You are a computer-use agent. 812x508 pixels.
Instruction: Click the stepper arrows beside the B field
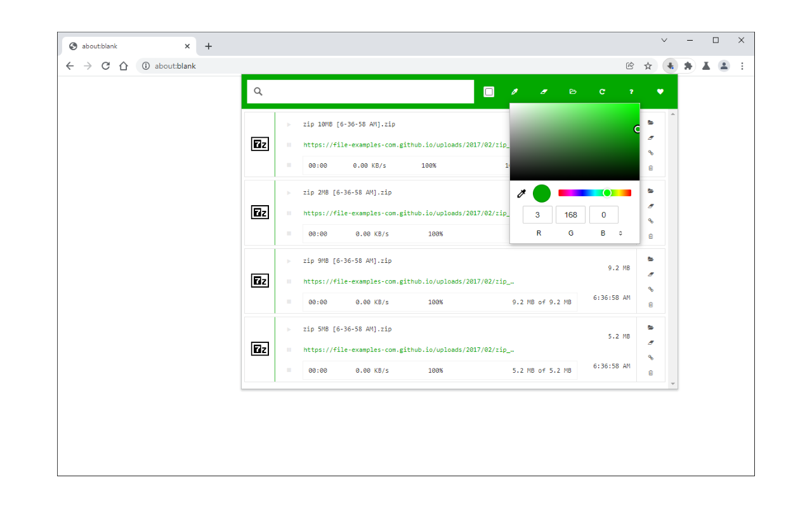pyautogui.click(x=620, y=233)
